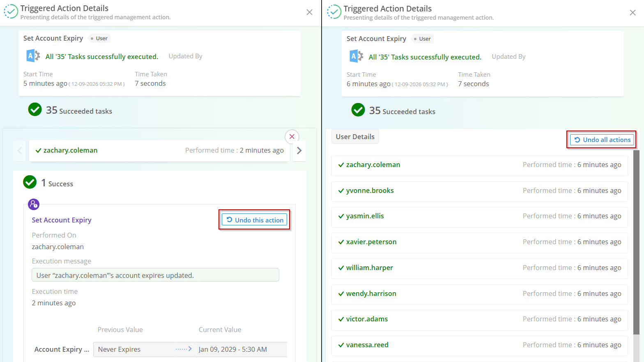This screenshot has width=644, height=362.
Task: Click the Set Account Expiry purple heading
Action: coord(62,220)
